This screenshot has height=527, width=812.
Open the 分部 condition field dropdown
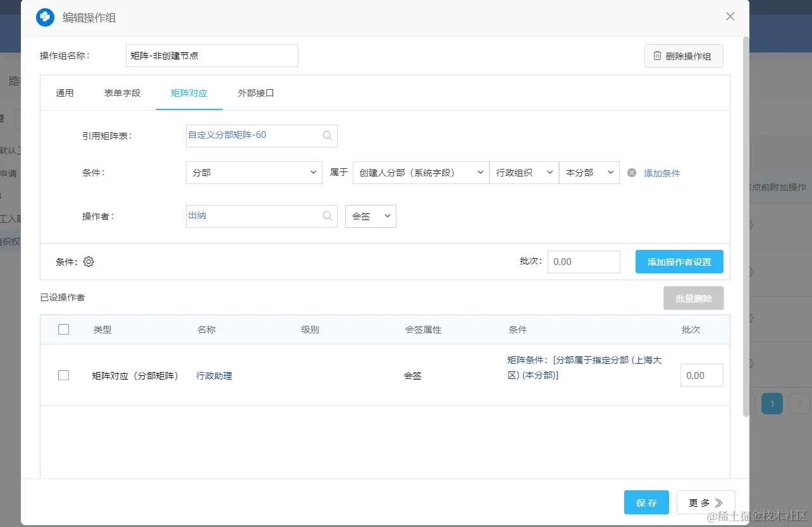point(254,173)
